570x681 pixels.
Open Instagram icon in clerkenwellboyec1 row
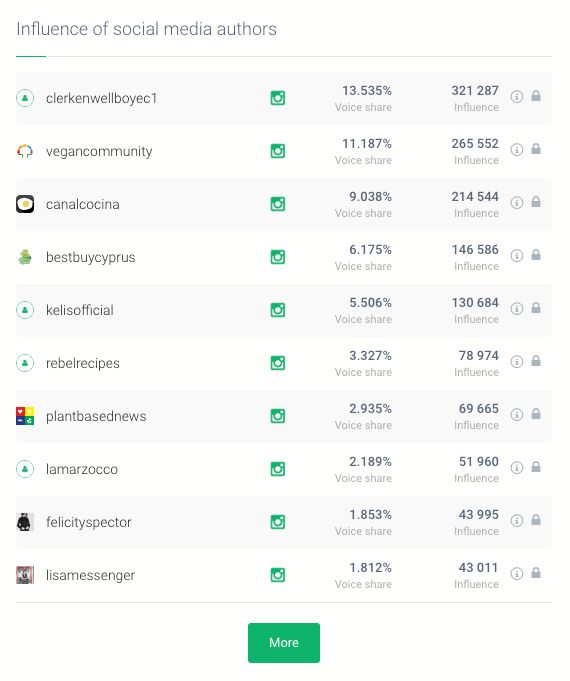(x=278, y=98)
